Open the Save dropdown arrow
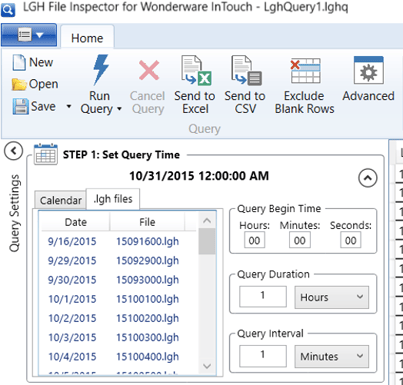 69,107
